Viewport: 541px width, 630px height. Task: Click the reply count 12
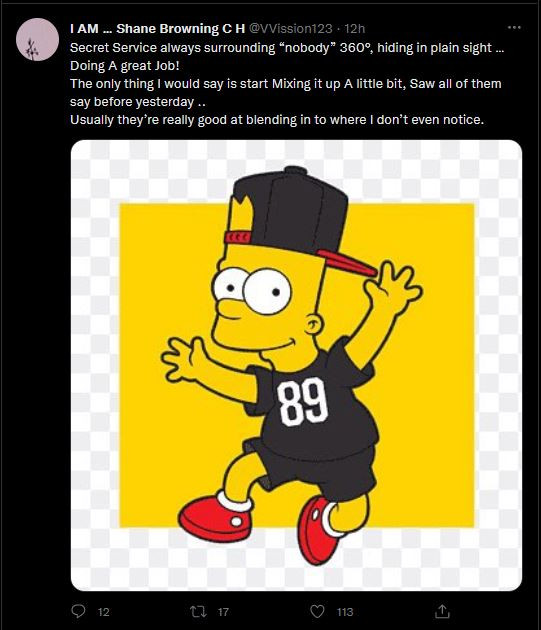click(x=104, y=612)
